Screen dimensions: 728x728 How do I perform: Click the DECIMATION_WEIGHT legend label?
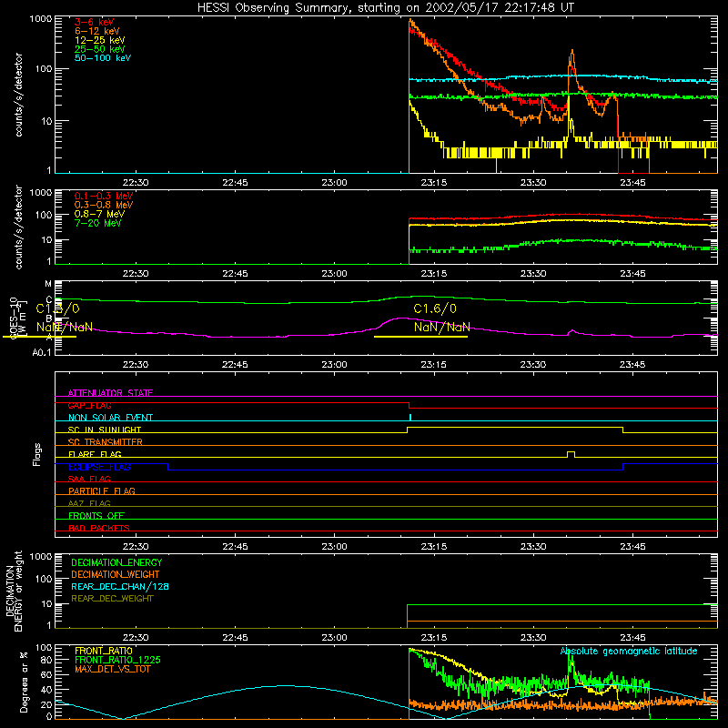click(x=116, y=574)
